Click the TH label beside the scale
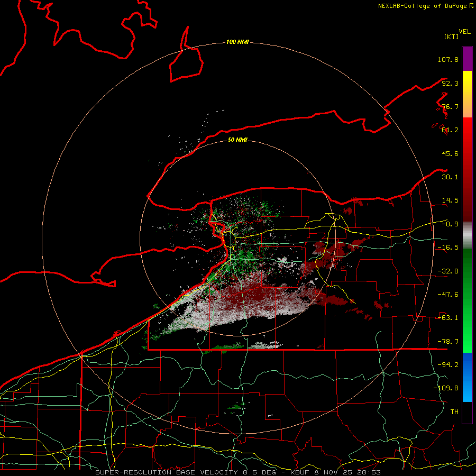 click(454, 412)
